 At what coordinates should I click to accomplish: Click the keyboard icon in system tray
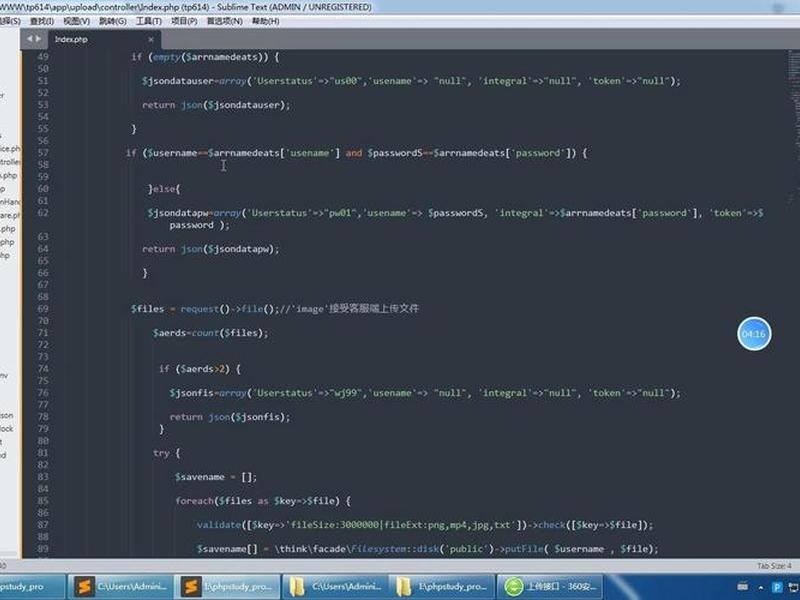coord(743,587)
